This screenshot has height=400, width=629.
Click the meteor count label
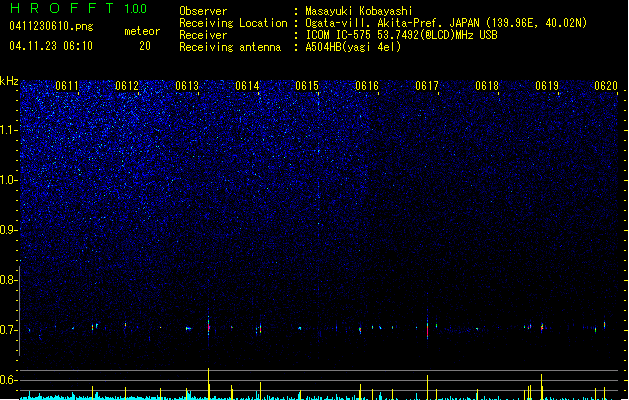[142, 31]
